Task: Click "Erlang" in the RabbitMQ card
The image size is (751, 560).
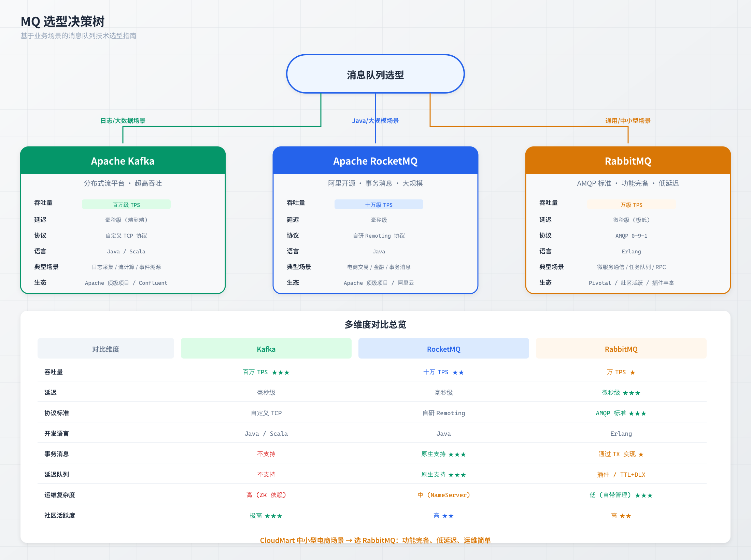Action: point(632,251)
